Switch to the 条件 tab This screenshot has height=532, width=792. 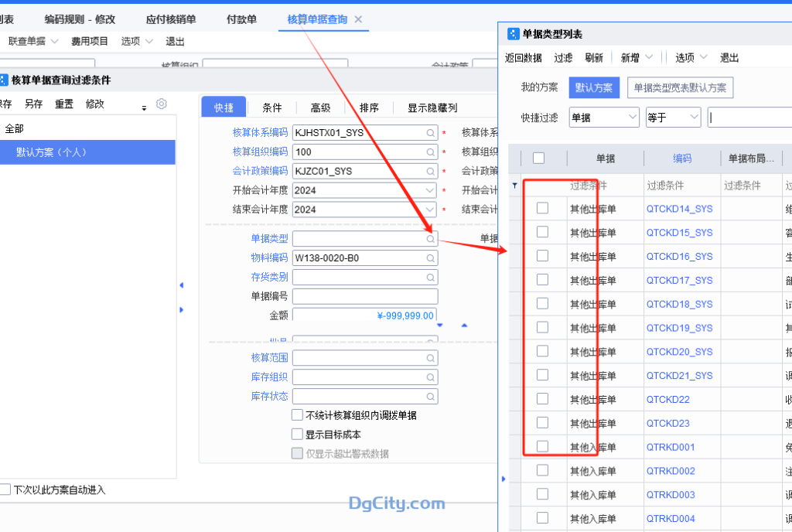point(271,108)
